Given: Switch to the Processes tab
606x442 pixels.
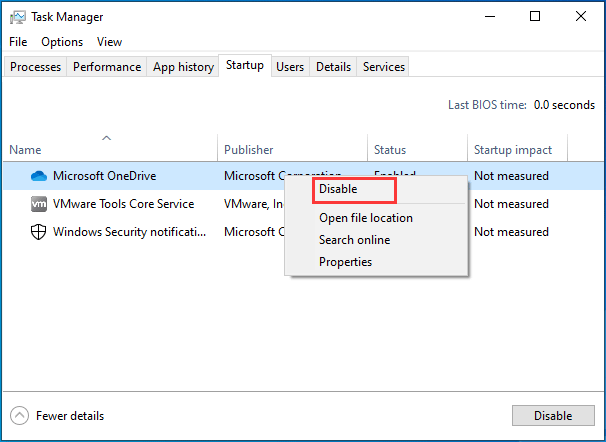Looking at the screenshot, I should [x=35, y=67].
